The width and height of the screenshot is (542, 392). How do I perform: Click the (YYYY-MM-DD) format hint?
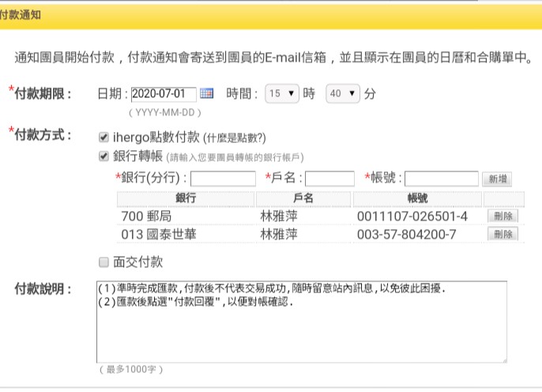coord(165,112)
